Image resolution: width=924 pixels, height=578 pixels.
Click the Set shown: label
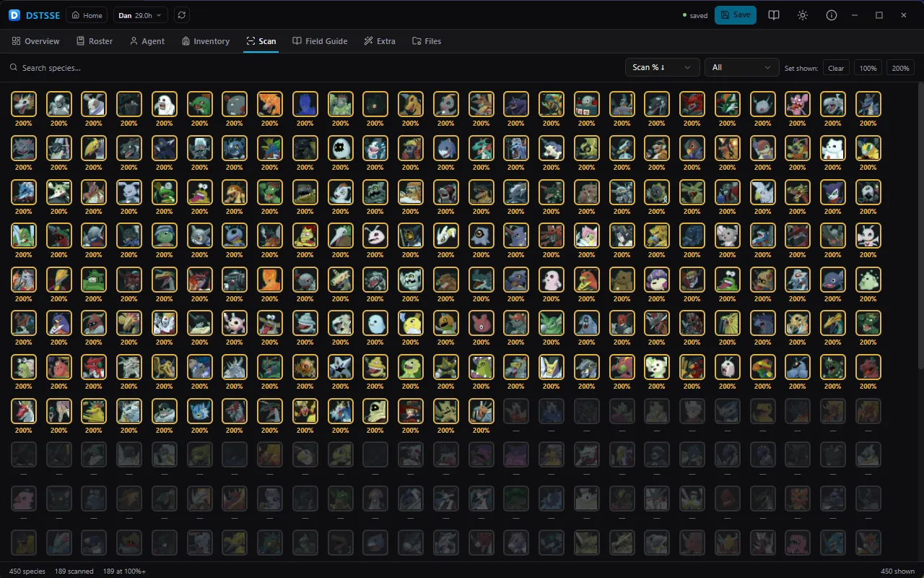pyautogui.click(x=801, y=68)
